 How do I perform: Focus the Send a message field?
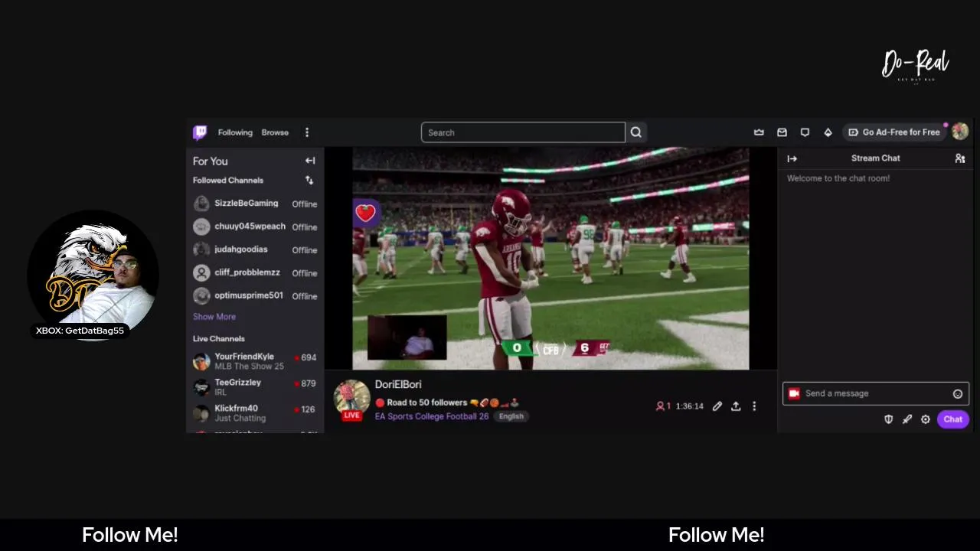point(876,393)
